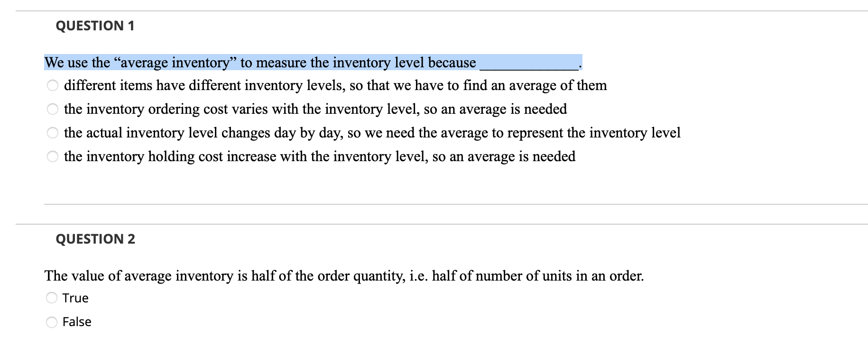Click the Question 2 statement about average inventory
Image resolution: width=868 pixels, height=364 pixels.
pyautogui.click(x=344, y=275)
